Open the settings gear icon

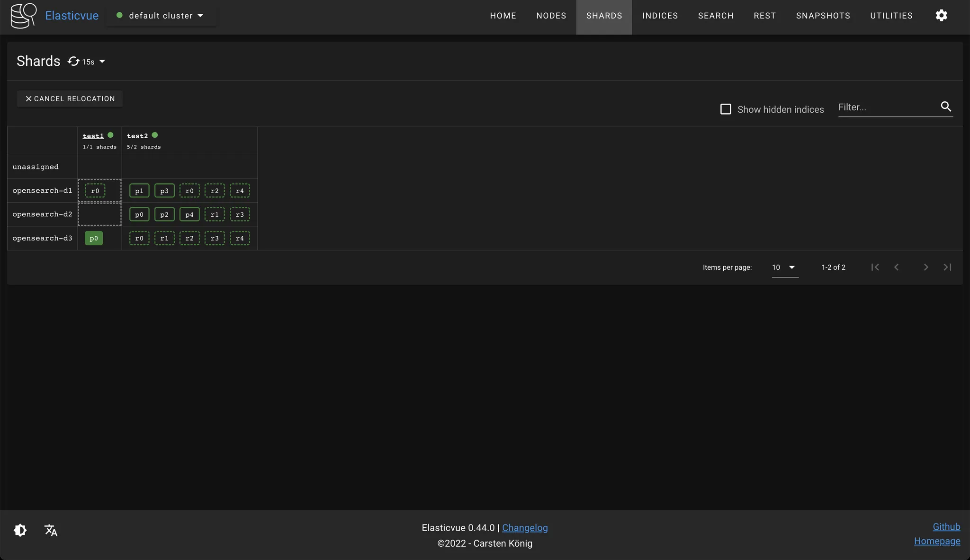[x=941, y=16]
